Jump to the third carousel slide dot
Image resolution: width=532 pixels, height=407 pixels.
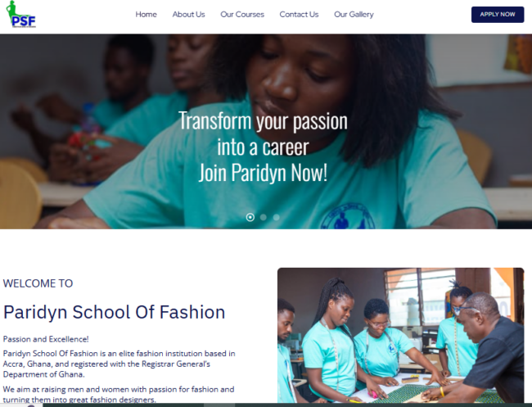coord(276,217)
